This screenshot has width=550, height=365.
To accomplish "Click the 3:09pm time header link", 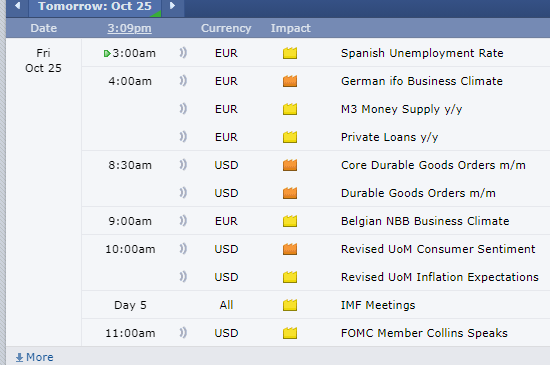I will pos(129,28).
